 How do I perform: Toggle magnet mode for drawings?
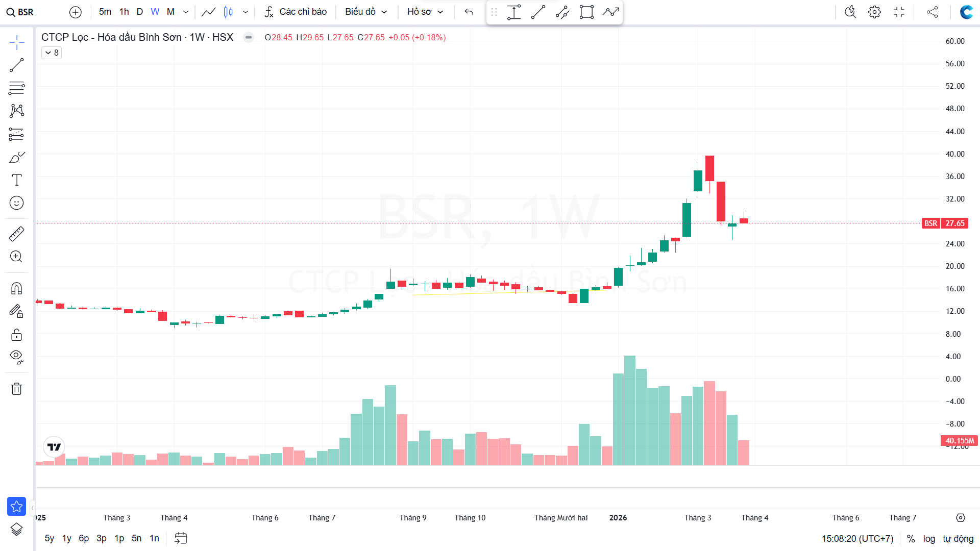16,289
